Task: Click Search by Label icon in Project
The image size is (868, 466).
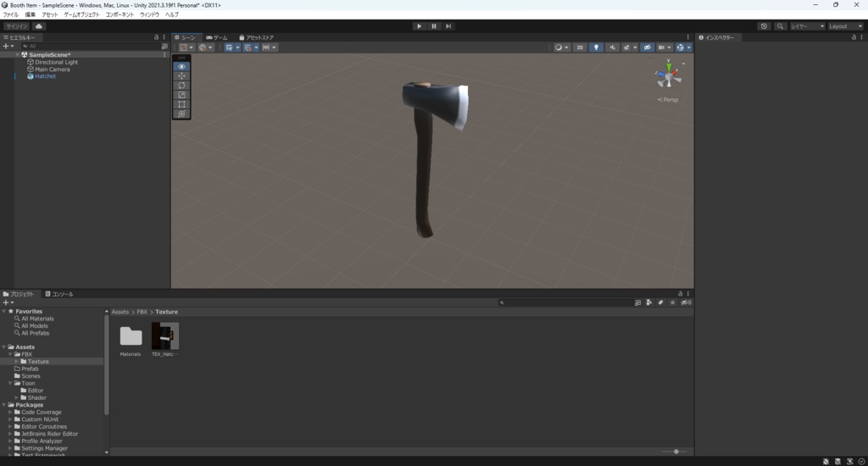Action: (660, 302)
